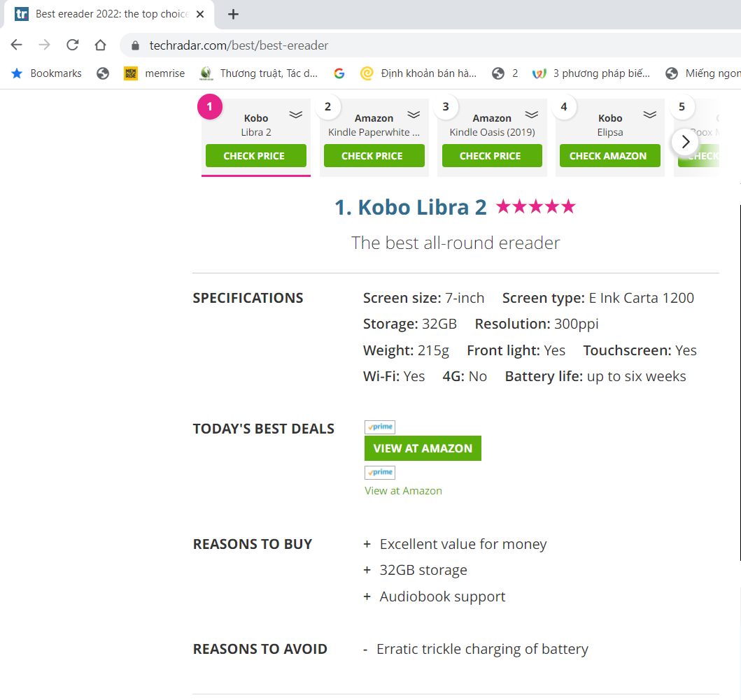Open the Bookmarks star folder

coord(46,73)
